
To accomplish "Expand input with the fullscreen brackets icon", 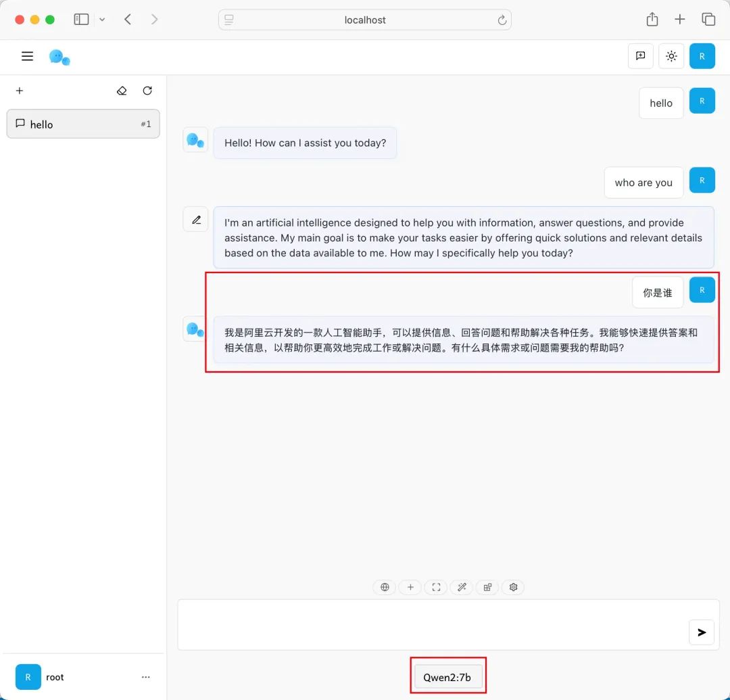I will [x=436, y=587].
